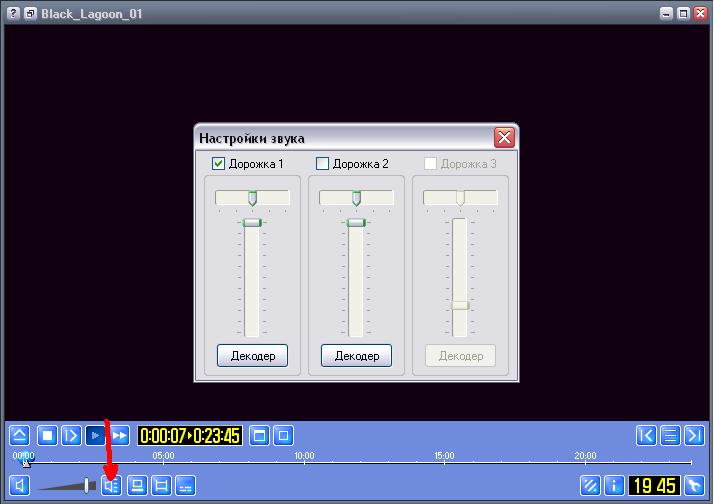Jump to the previous file in playlist

pos(647,436)
